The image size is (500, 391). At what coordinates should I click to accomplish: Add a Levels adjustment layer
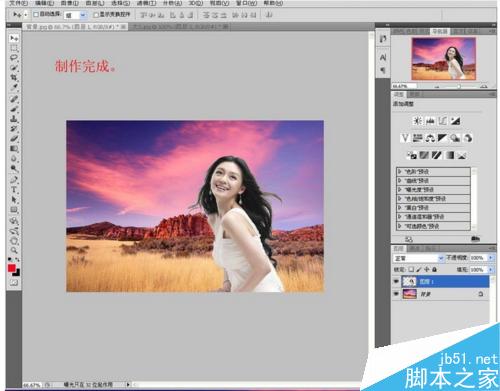click(430, 121)
